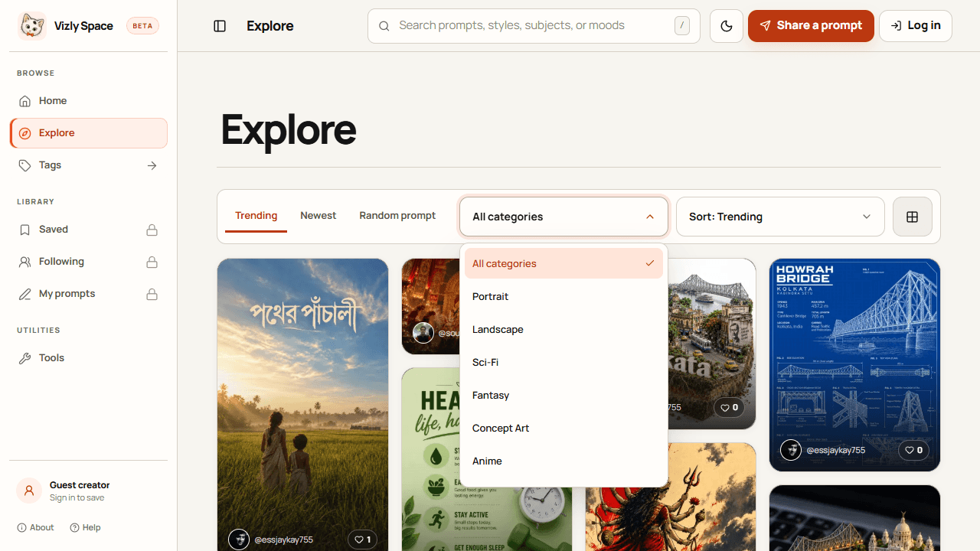This screenshot has height=551, width=980.
Task: Open the About link
Action: (35, 527)
